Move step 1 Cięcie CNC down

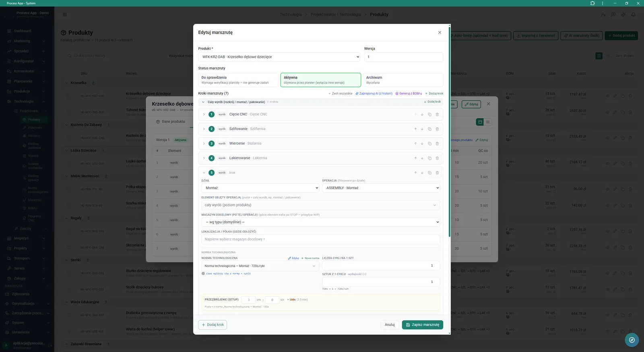[422, 114]
